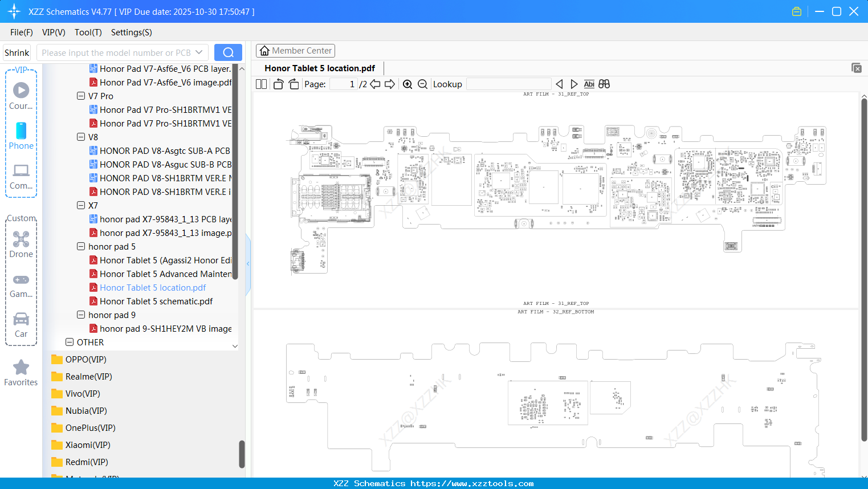Open the Realme(VIP) folder
Image resolution: width=868 pixels, height=489 pixels.
point(81,376)
